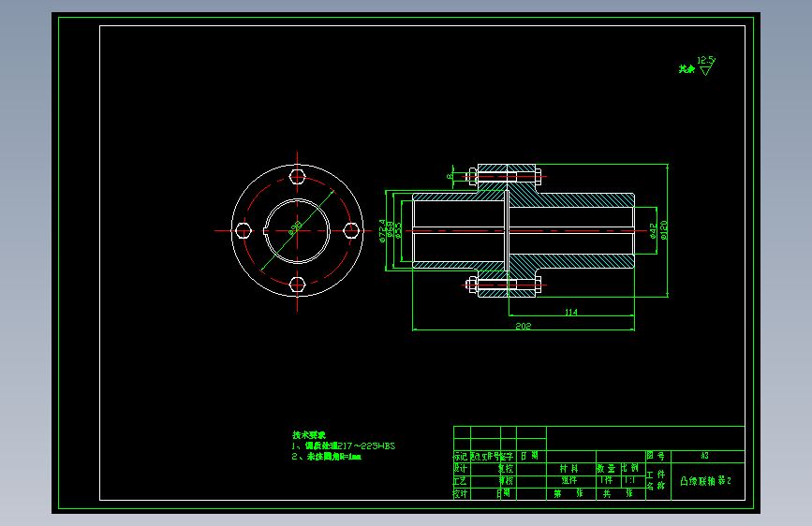This screenshot has width=812, height=526.
Task: Select technical note line 2 about fillet R
Action: (326, 457)
